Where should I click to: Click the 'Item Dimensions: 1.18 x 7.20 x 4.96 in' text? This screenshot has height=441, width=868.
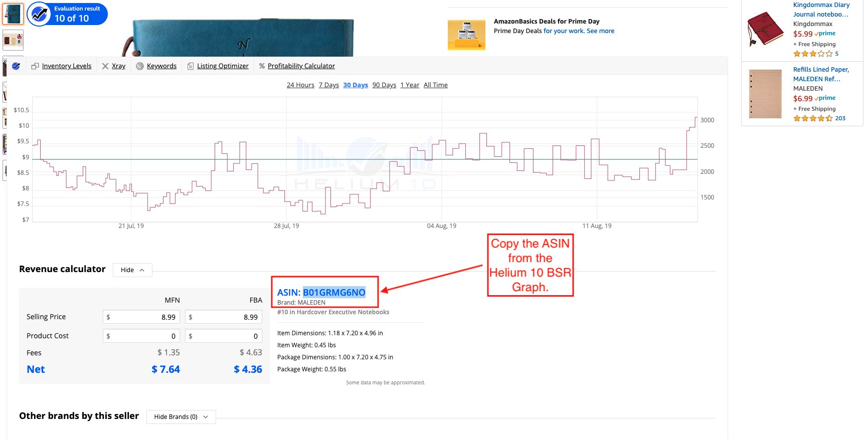(330, 333)
